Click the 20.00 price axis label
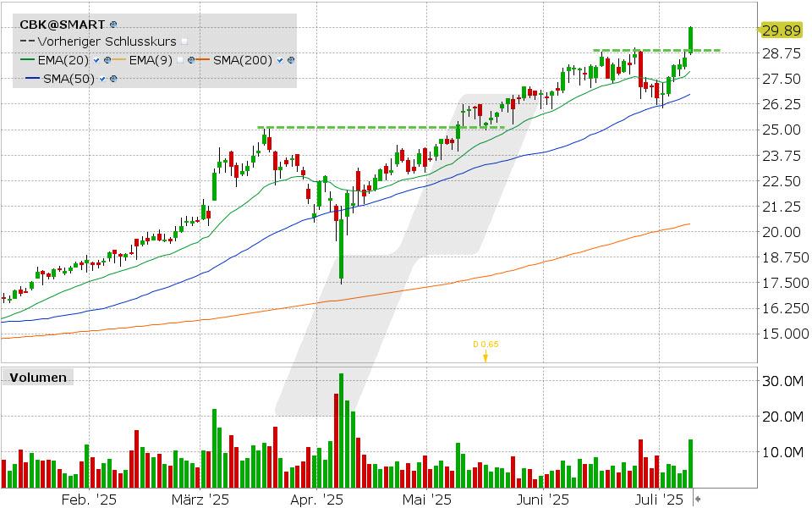The height and width of the screenshot is (508, 812). (x=782, y=232)
